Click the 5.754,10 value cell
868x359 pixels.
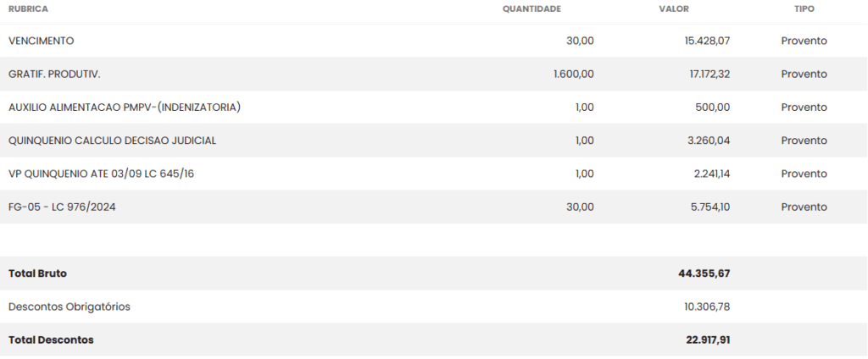[x=708, y=207]
